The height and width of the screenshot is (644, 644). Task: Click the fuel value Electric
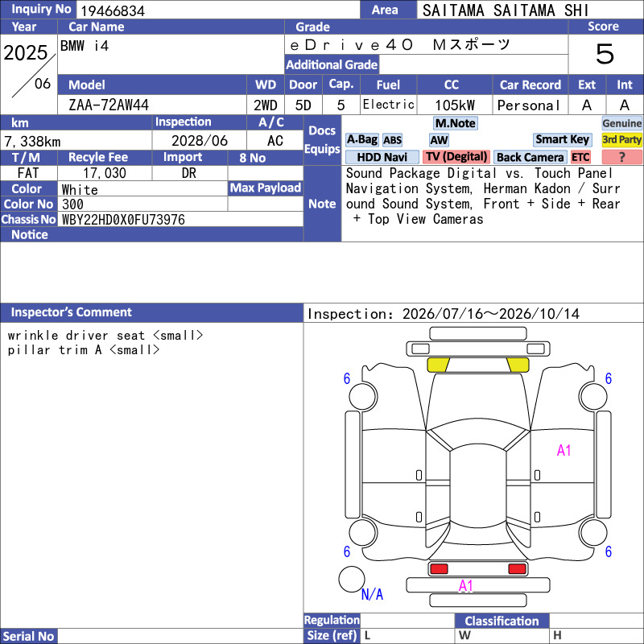pos(389,105)
